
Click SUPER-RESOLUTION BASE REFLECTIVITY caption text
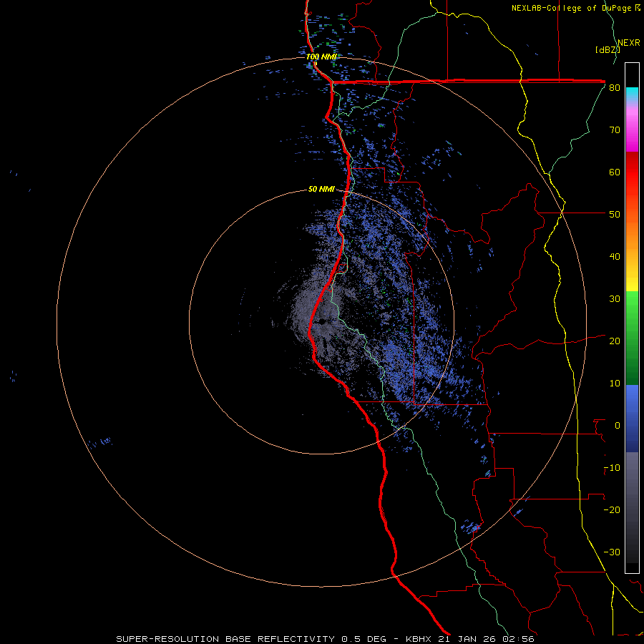point(225,639)
